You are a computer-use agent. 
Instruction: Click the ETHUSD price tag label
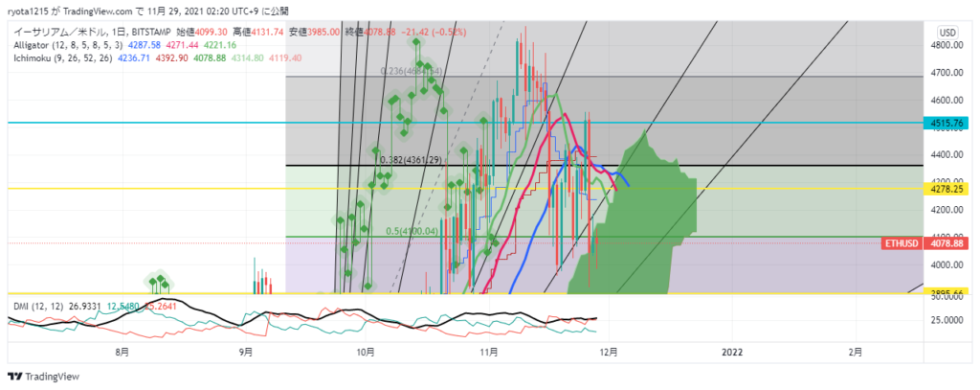click(901, 244)
